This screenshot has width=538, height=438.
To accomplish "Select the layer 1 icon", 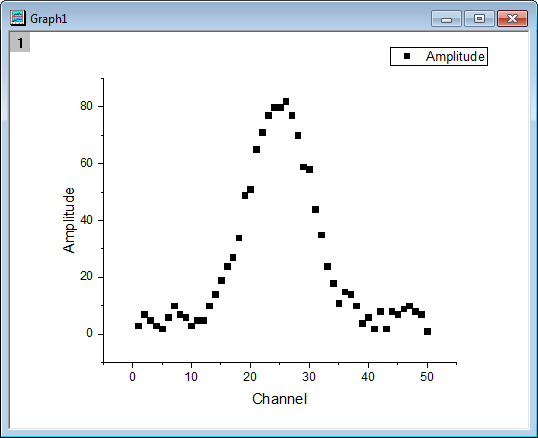I will [x=20, y=42].
